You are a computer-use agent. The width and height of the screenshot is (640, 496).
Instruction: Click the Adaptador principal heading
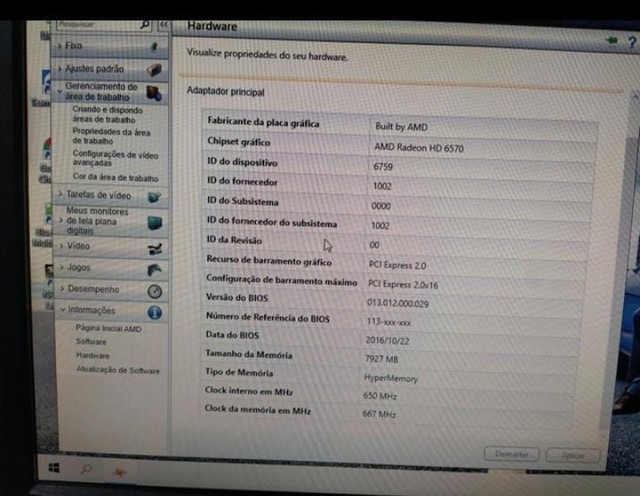pos(225,91)
